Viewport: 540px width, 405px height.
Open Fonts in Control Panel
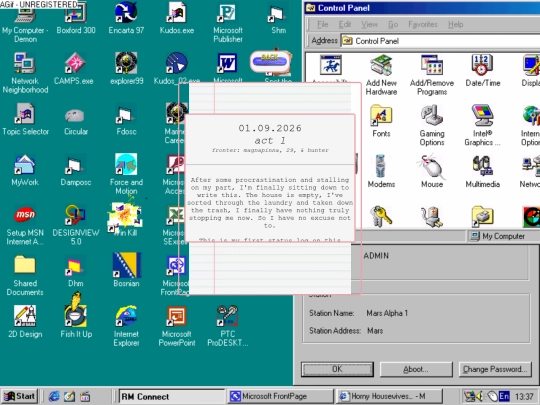click(381, 121)
